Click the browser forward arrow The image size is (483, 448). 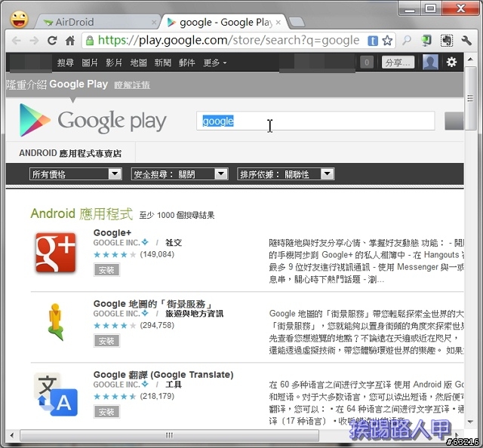[34, 40]
